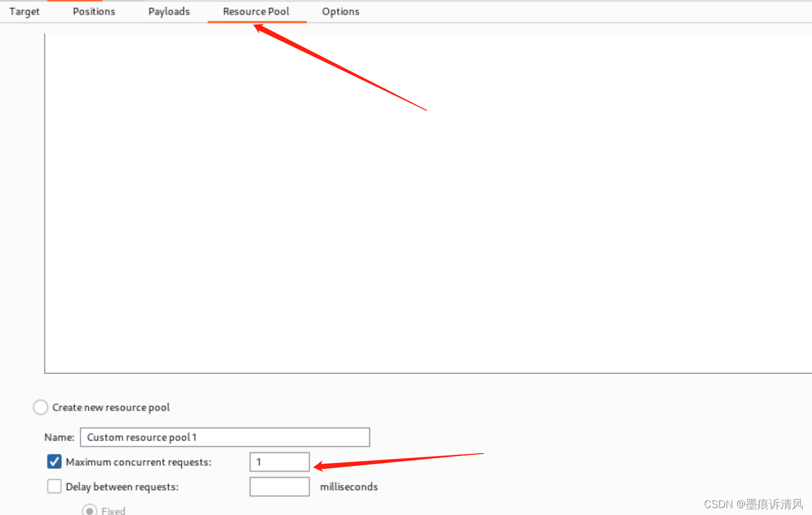Select the Resource Pool tab
The width and height of the screenshot is (812, 515).
[x=256, y=11]
